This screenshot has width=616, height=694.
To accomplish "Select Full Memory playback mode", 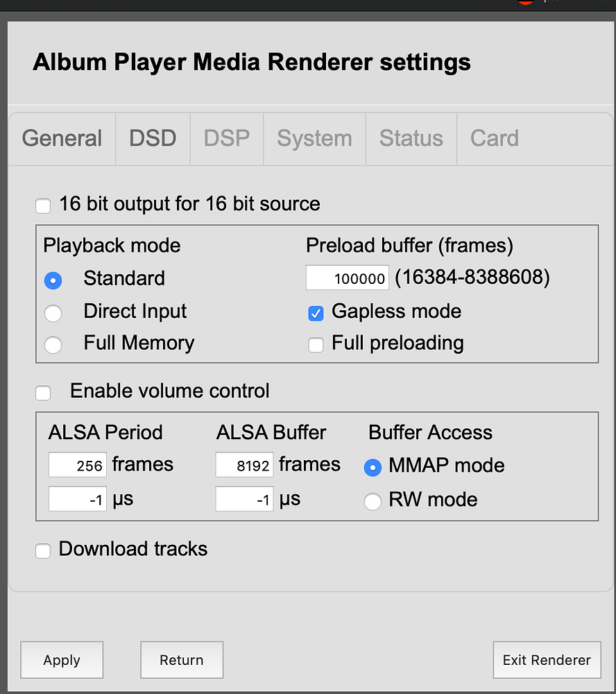I will (x=53, y=344).
